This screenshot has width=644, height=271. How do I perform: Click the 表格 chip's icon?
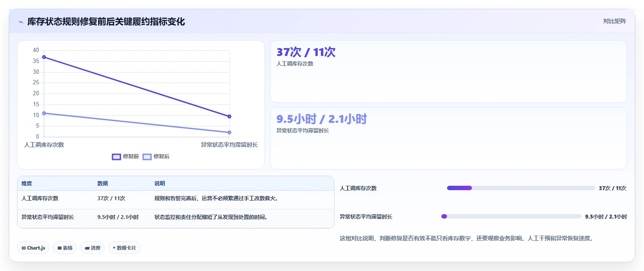[59, 248]
